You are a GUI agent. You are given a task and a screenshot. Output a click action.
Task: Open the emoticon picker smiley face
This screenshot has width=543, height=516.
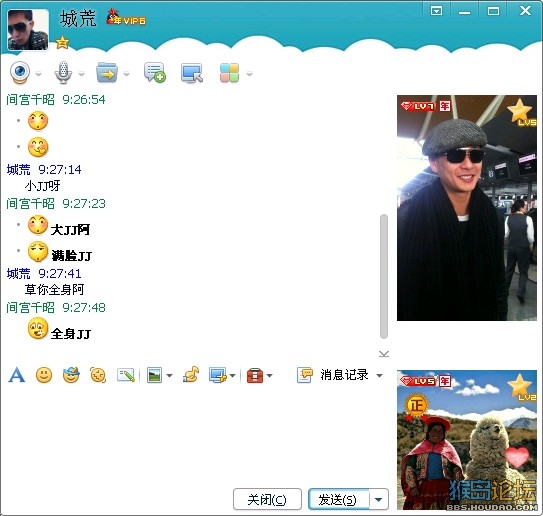coord(44,375)
